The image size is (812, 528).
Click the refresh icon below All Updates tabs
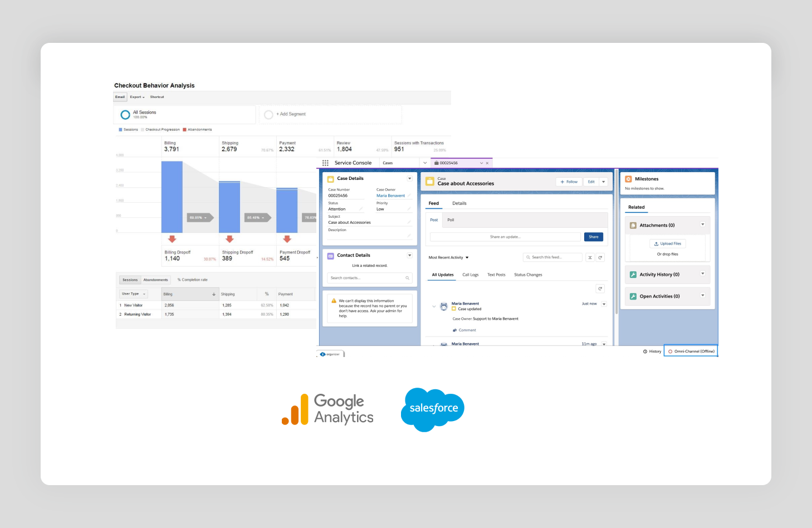[x=600, y=289]
